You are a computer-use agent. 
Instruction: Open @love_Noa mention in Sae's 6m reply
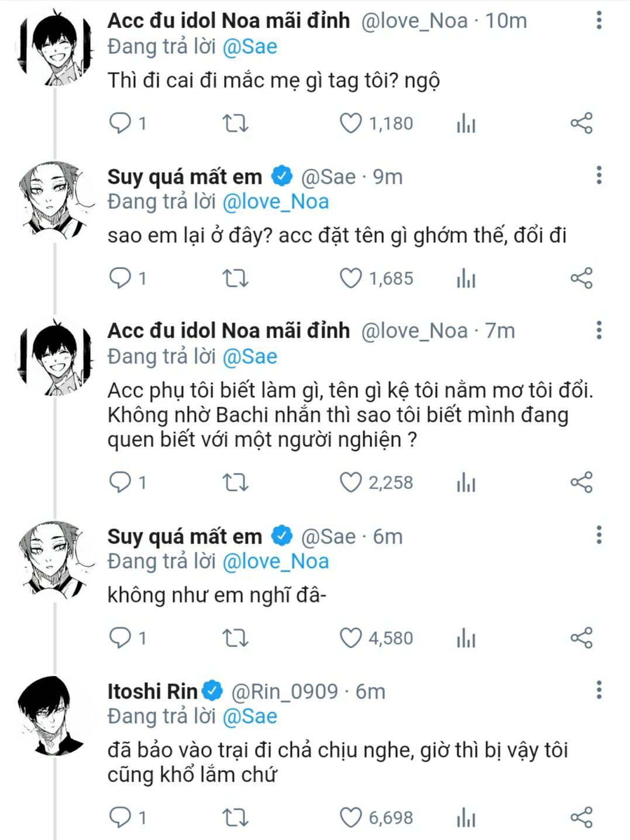coord(276,561)
